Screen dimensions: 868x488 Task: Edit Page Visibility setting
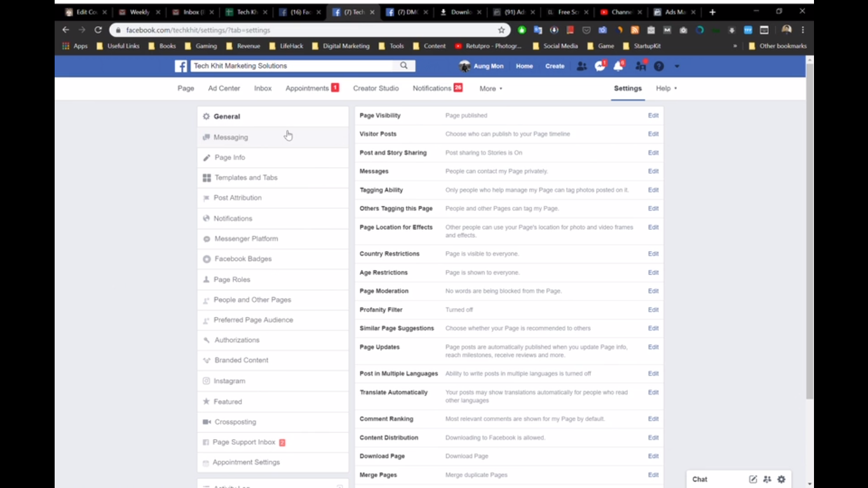coord(653,116)
